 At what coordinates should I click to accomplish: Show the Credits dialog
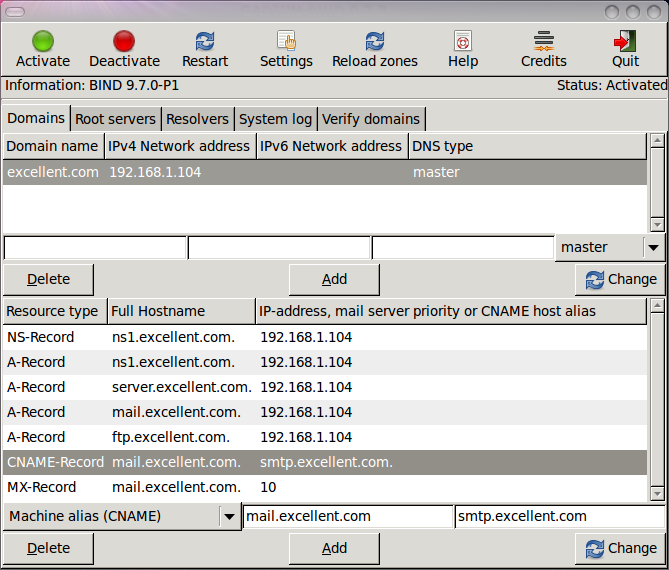(544, 49)
